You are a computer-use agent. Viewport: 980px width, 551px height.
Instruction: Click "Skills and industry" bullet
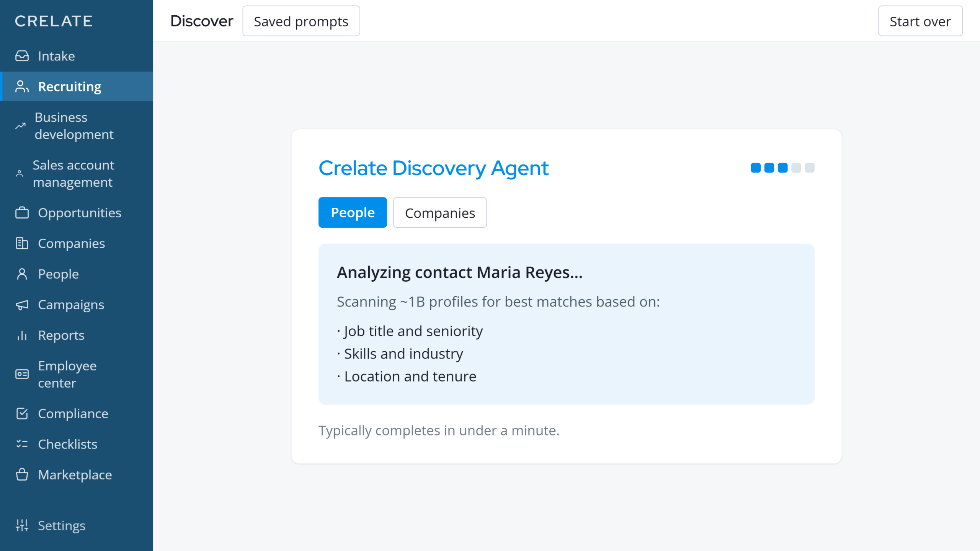click(x=400, y=354)
